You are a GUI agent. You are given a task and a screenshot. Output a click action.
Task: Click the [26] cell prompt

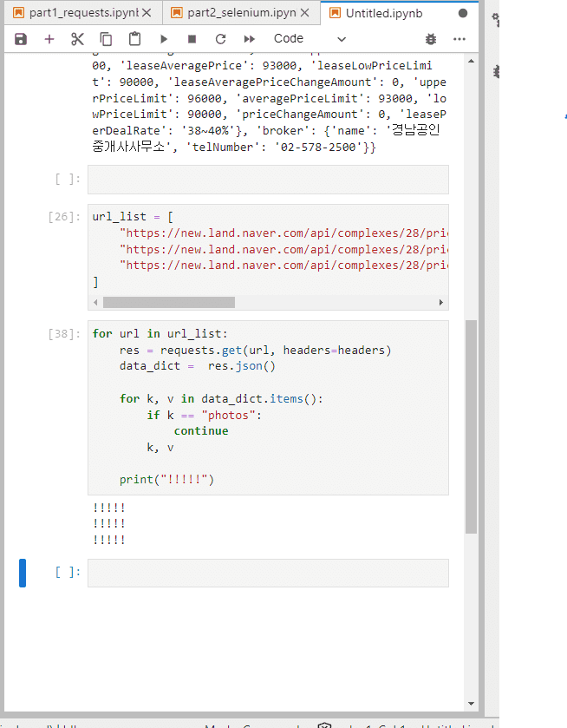point(64,217)
